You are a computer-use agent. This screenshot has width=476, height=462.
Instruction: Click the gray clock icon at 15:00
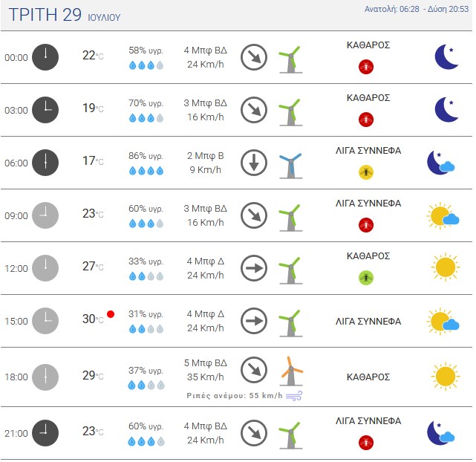45,321
